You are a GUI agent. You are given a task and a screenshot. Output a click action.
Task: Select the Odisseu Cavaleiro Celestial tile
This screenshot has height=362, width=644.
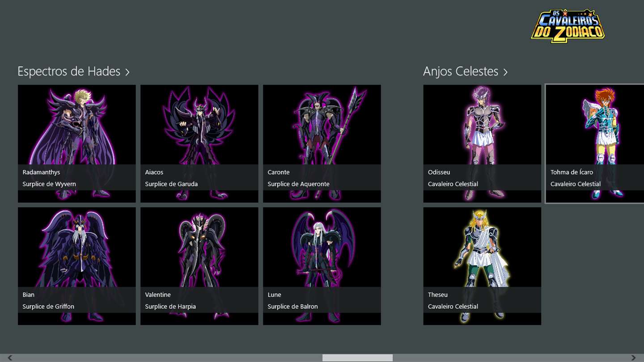[x=482, y=143]
